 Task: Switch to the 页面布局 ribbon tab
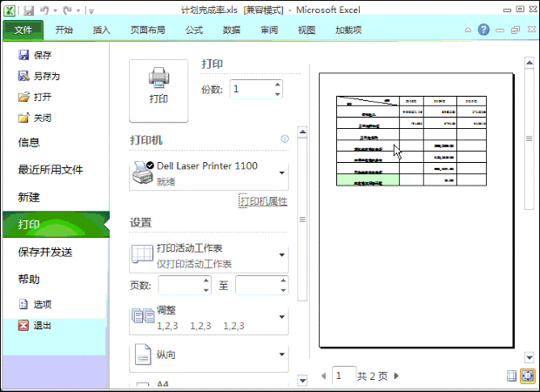tap(148, 30)
